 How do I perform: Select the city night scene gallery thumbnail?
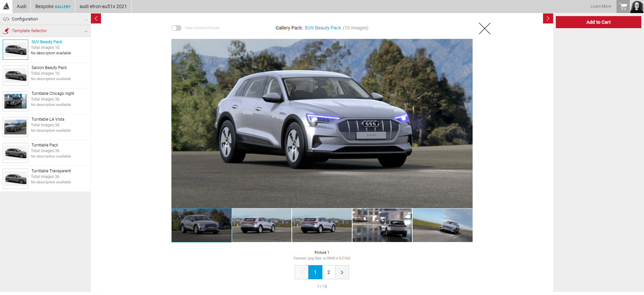382,225
